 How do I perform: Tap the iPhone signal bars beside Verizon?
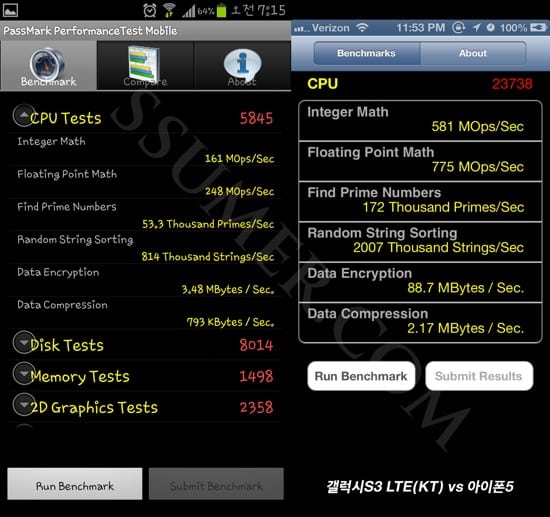point(302,29)
